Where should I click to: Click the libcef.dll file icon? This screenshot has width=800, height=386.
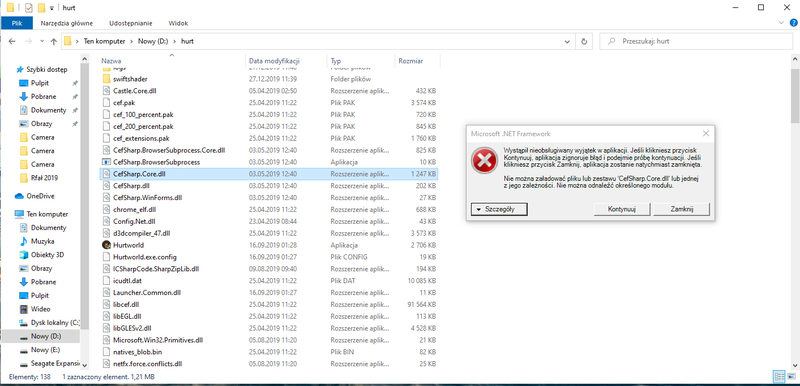coord(106,304)
